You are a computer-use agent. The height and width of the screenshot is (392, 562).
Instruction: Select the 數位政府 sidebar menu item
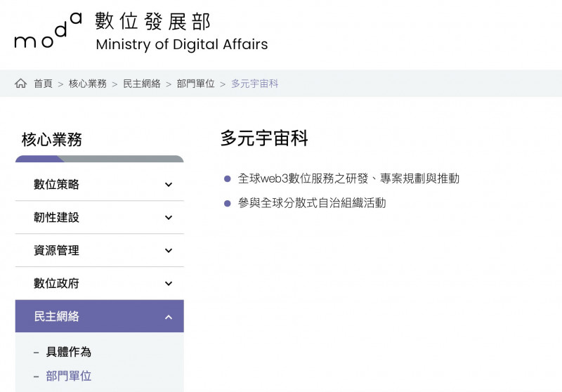[99, 283]
